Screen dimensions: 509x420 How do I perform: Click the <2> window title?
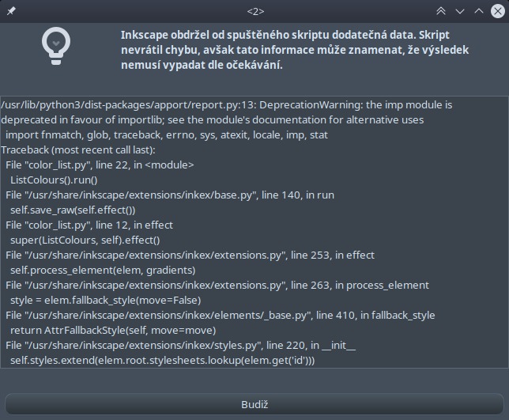(x=255, y=11)
